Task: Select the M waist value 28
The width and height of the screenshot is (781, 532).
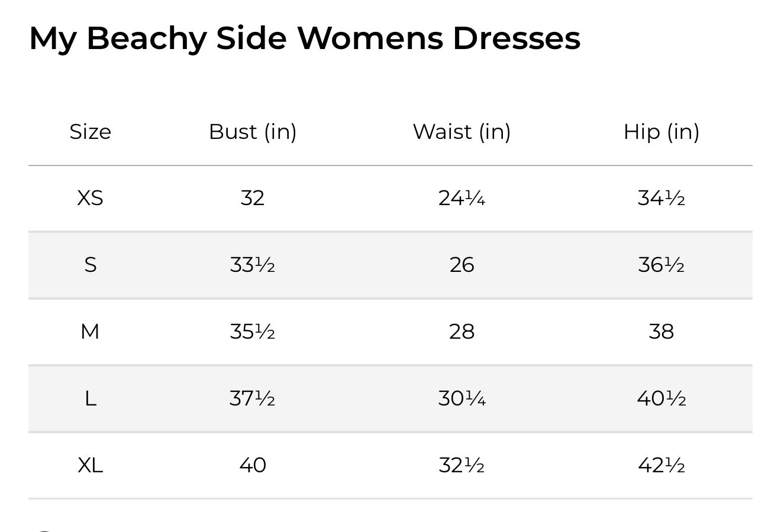Action: point(461,332)
